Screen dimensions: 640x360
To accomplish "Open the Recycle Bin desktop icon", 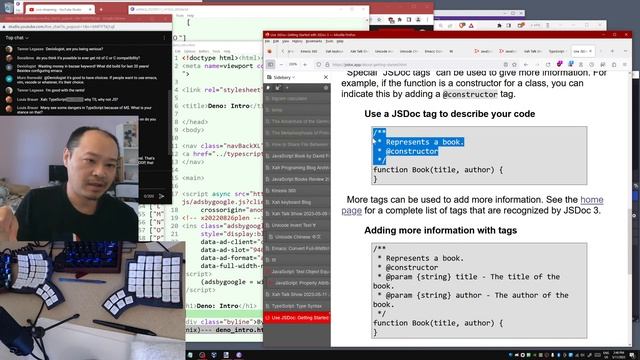I will 8,7.
